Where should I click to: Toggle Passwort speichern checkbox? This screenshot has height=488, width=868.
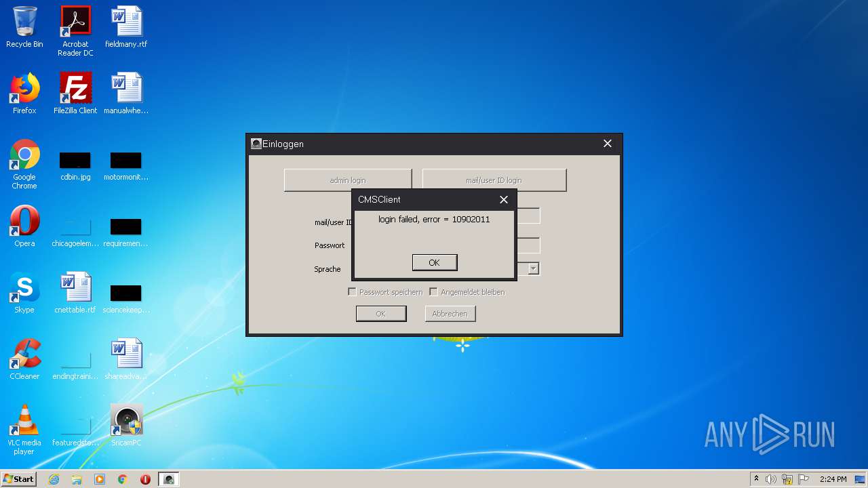pos(352,292)
